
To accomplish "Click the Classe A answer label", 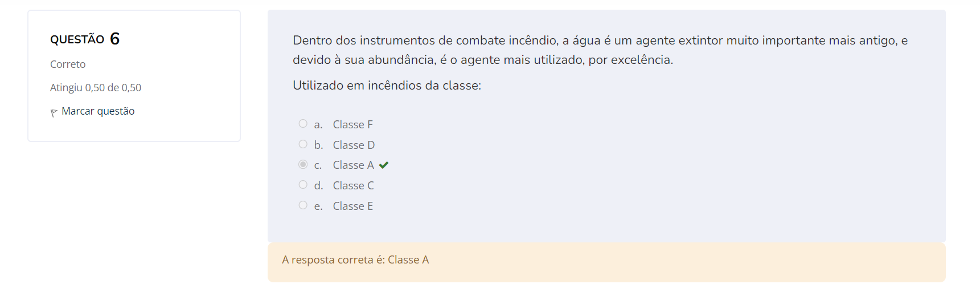I will pos(353,165).
